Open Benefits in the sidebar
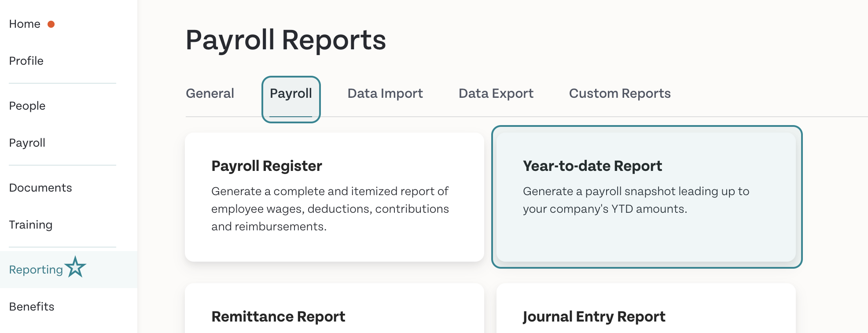This screenshot has width=868, height=333. tap(32, 307)
